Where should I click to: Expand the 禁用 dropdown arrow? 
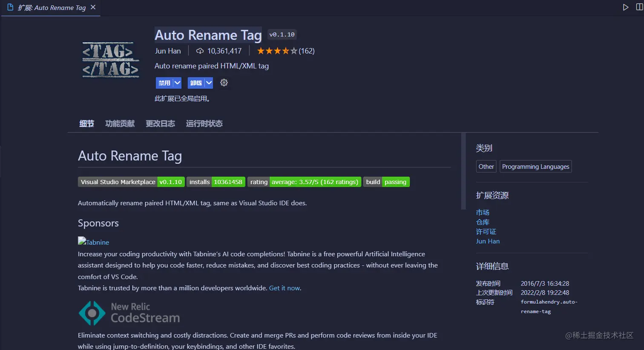tap(177, 83)
